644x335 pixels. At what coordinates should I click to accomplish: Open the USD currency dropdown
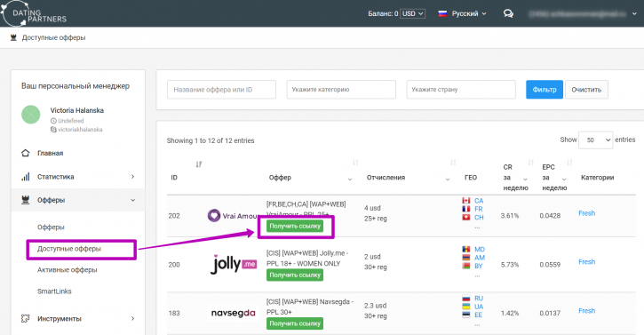tap(412, 13)
